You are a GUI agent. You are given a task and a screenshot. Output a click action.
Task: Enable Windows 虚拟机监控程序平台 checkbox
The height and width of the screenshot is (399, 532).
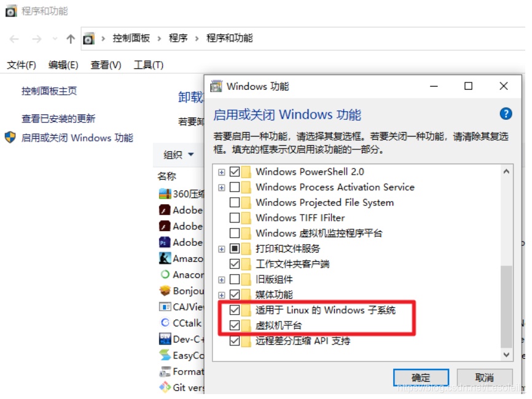(235, 233)
